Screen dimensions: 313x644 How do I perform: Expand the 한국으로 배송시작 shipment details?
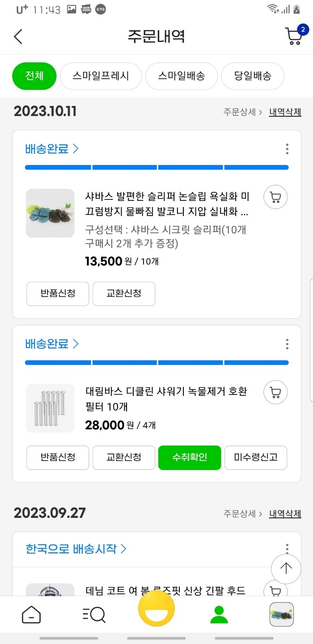75,548
